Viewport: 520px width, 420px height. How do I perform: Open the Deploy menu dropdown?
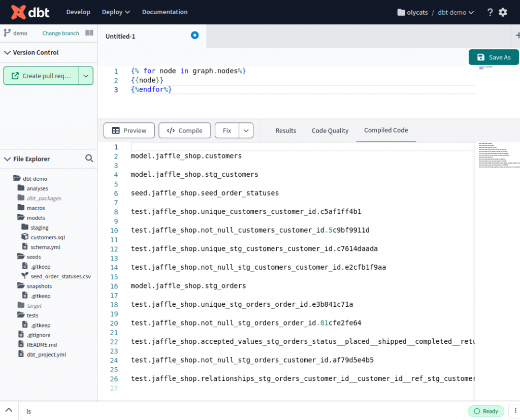pyautogui.click(x=116, y=12)
